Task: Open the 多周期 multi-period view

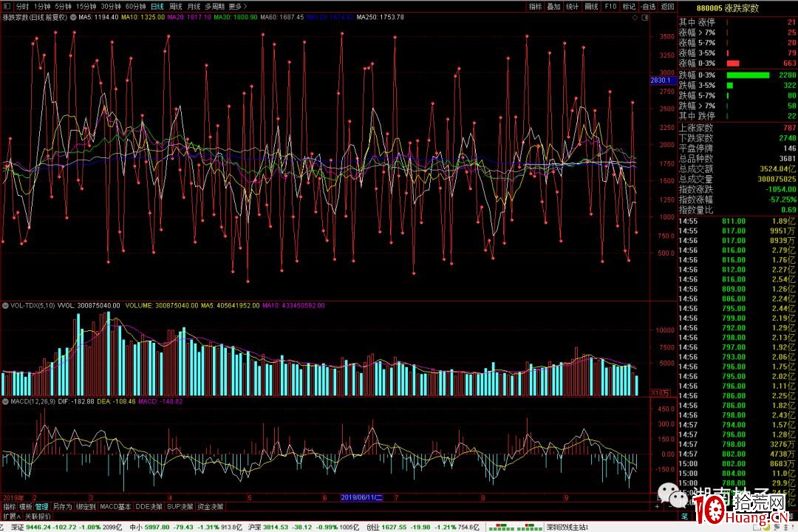Action: pos(214,6)
